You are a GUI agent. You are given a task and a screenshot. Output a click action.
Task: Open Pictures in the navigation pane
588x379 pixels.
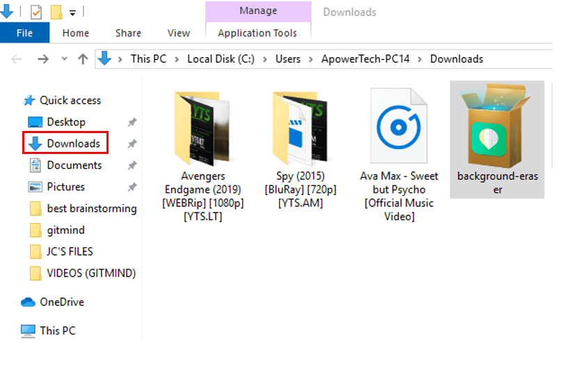pyautogui.click(x=65, y=187)
